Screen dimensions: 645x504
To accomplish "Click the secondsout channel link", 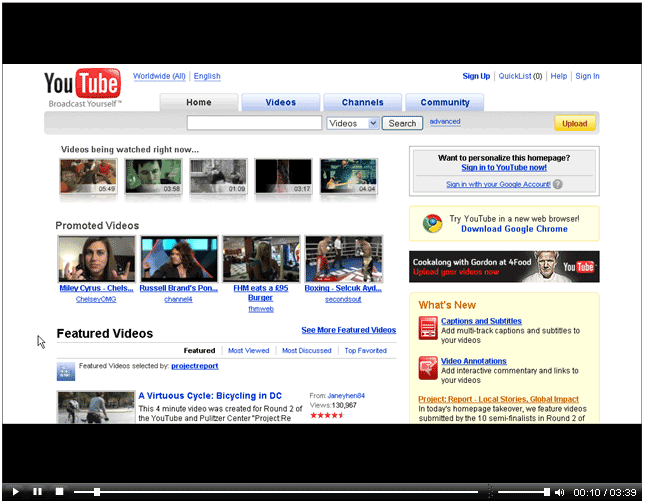I will click(343, 299).
